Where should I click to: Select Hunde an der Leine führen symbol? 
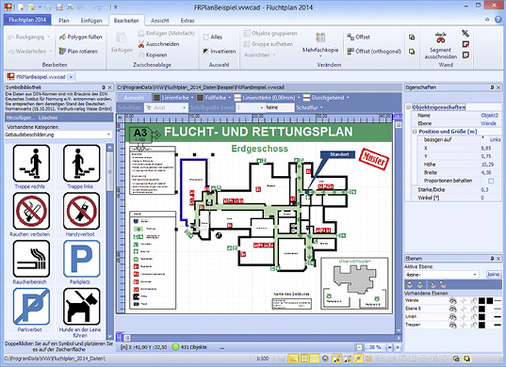(82, 307)
